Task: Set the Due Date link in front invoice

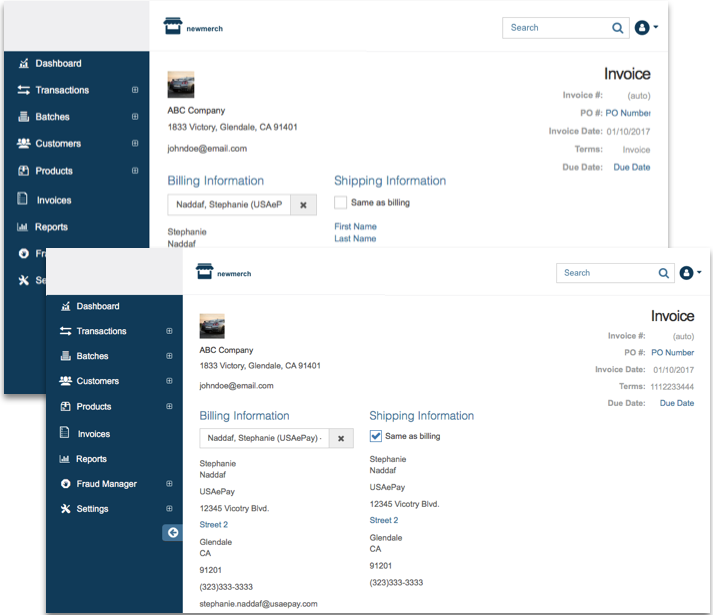Action: click(x=676, y=403)
